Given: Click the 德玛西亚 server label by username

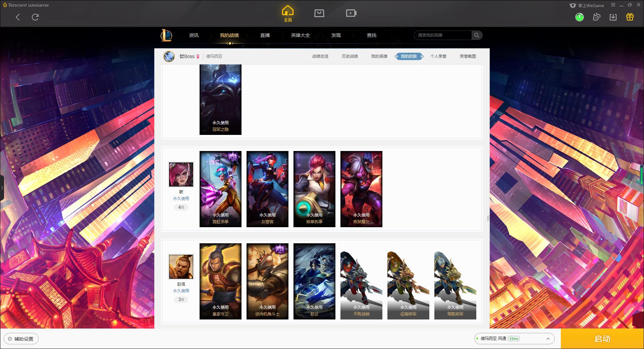Looking at the screenshot, I should (x=214, y=56).
